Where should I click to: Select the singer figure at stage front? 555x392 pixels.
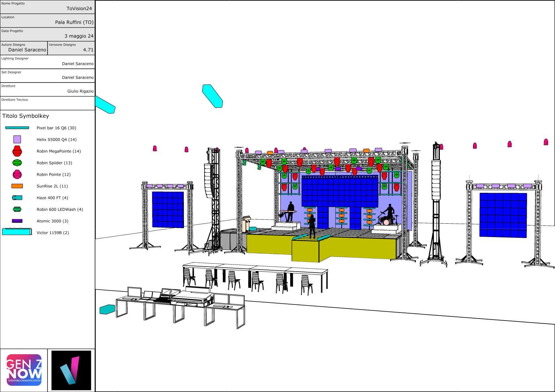click(x=312, y=226)
